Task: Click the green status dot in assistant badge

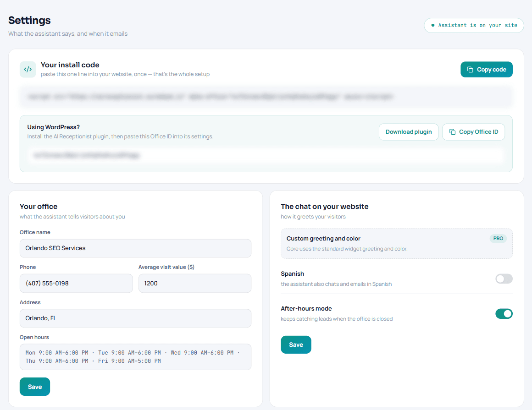Action: pyautogui.click(x=432, y=25)
